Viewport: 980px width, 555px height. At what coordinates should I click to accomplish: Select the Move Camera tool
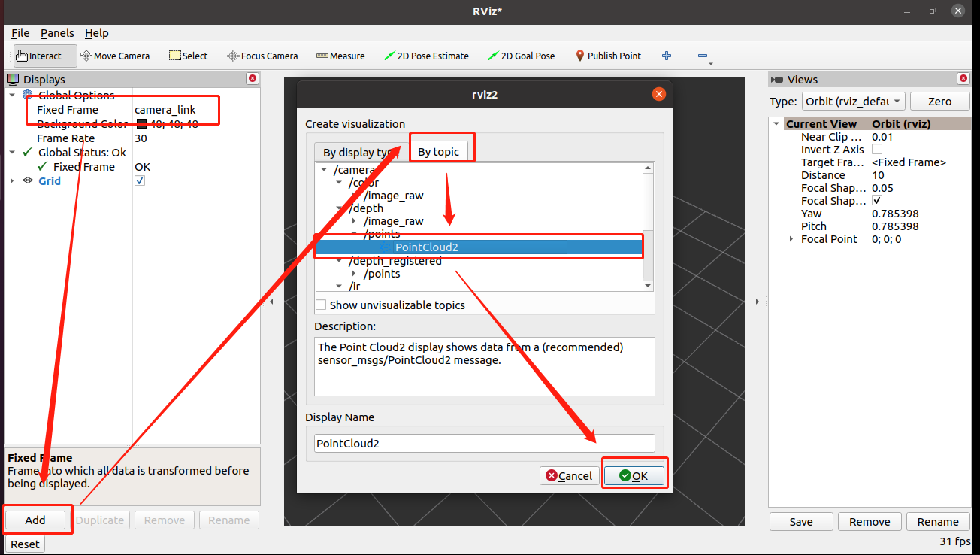[x=115, y=56]
